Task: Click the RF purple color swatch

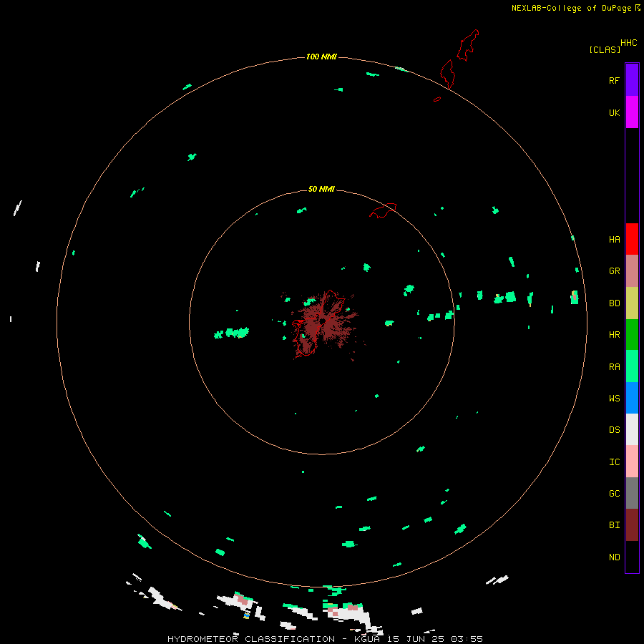Action: [x=632, y=80]
